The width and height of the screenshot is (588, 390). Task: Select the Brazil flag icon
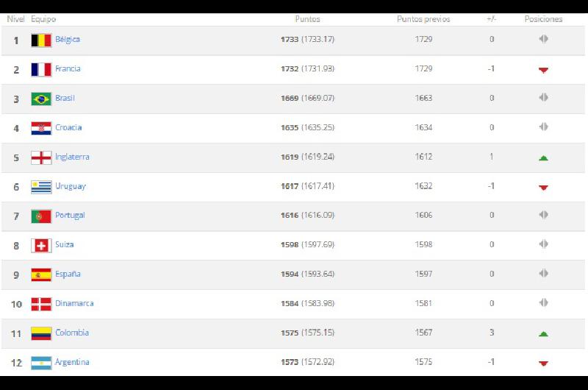[41, 99]
